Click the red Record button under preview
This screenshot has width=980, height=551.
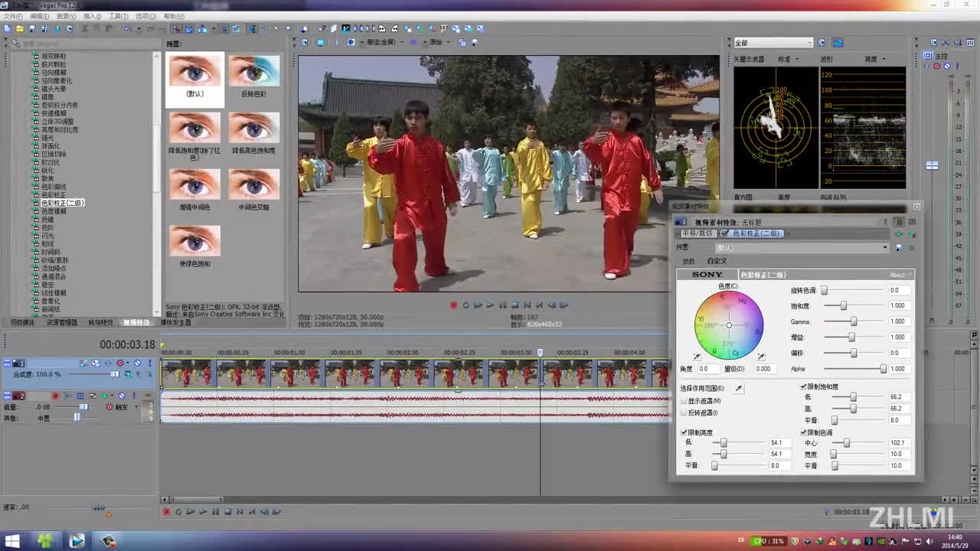(x=453, y=305)
